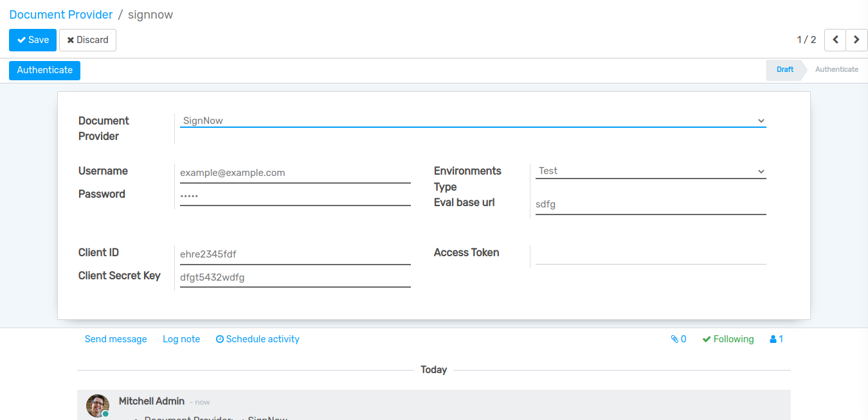This screenshot has width=868, height=420.
Task: Go to the next record arrow
Action: (x=856, y=40)
